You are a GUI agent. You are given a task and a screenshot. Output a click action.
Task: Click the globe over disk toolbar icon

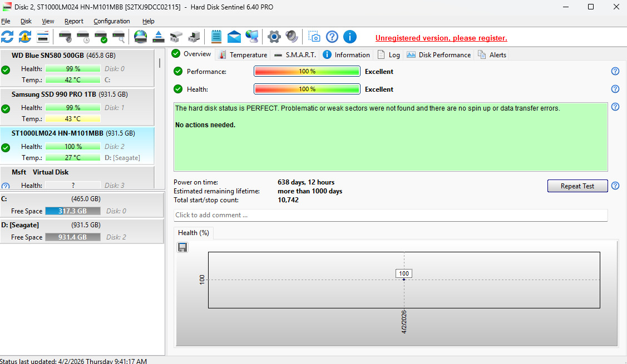(x=140, y=37)
